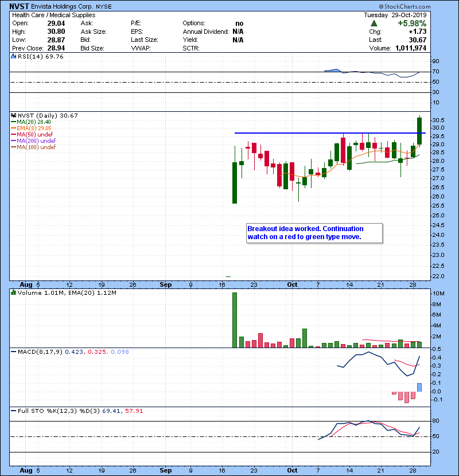Click the High price 30.80
This screenshot has width=459, height=476.
pyautogui.click(x=56, y=32)
